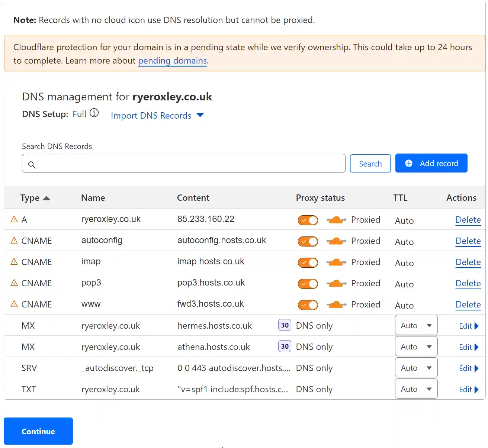488x448 pixels.
Task: Delete the A record for ryeroxley.co.uk
Action: 468,220
